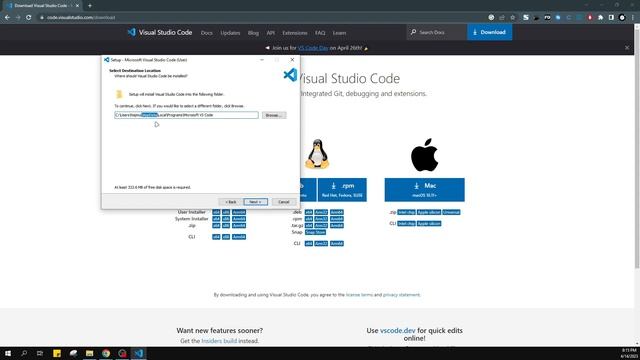Open File Explorer from the taskbar
Viewport: 640px width, 360px height.
(x=89, y=353)
